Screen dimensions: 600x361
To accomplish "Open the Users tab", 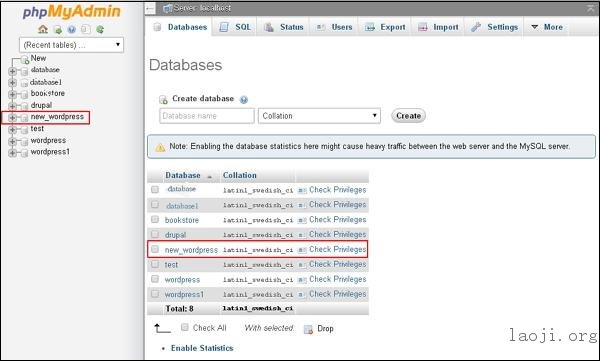I will [334, 27].
